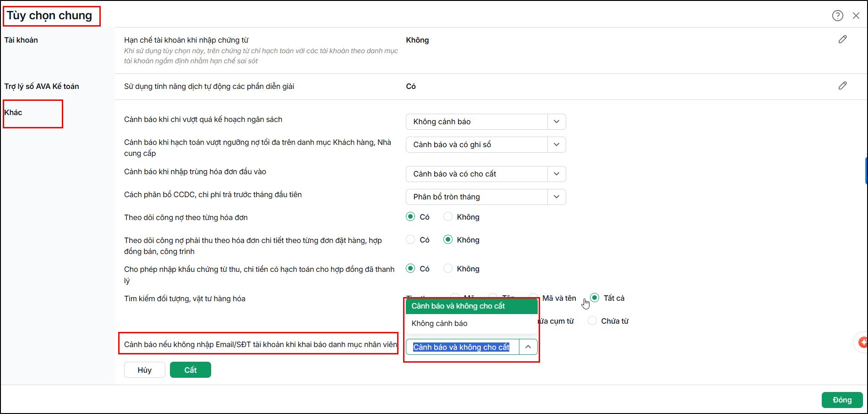
Task: Select Có for importing liquidated contract vouchers
Action: click(410, 269)
